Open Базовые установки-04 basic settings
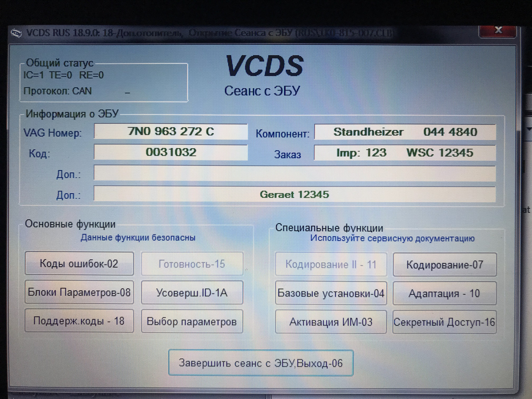The width and height of the screenshot is (532, 399). (x=331, y=293)
